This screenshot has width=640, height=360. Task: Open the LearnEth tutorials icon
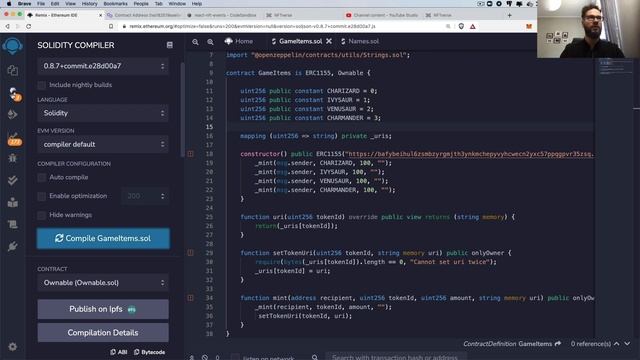(13, 202)
